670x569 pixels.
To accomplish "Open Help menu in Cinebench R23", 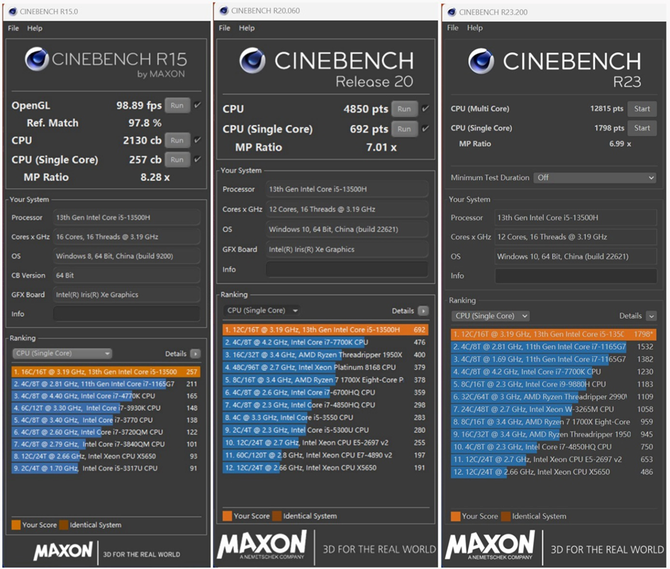I will coord(475,28).
